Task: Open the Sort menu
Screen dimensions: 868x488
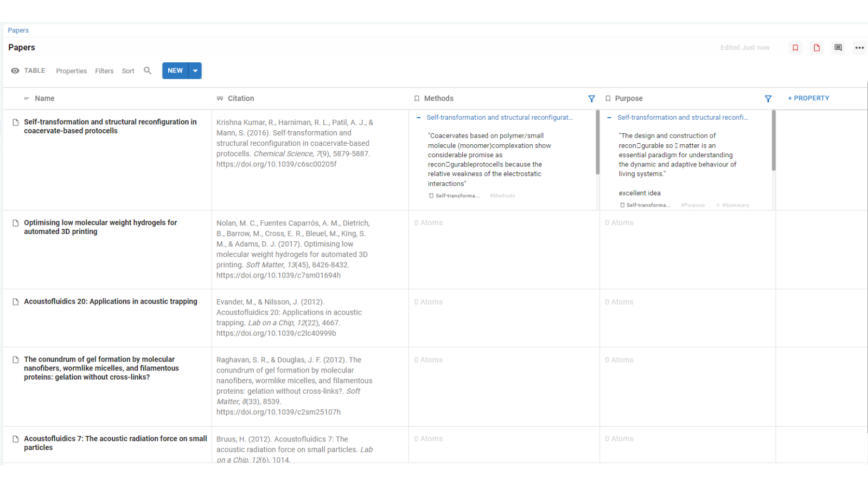Action: [x=128, y=71]
